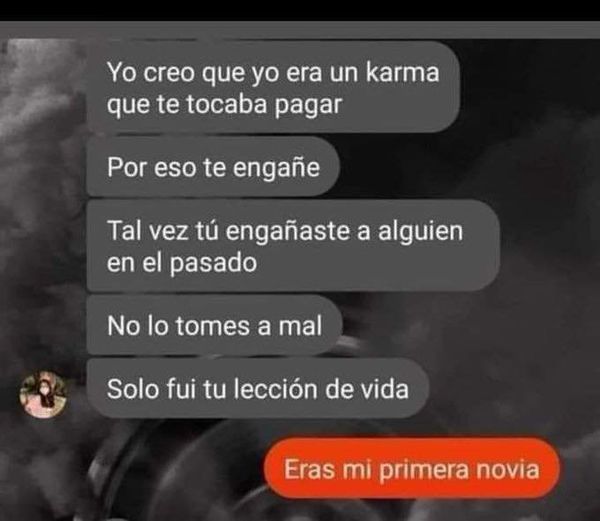Screen dimensions: 600x521
Task: Click the word 'pasado' in third message
Action: [x=213, y=263]
